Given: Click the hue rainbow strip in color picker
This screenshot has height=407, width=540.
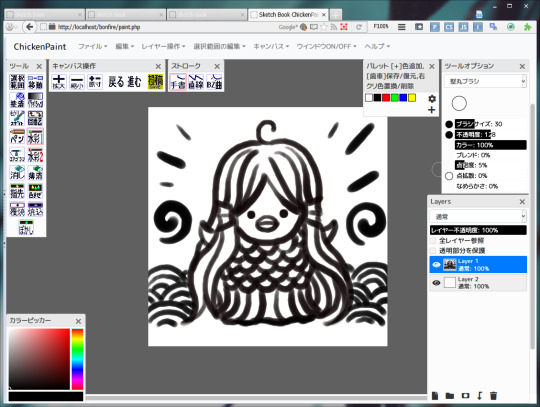Looking at the screenshot, I should pyautogui.click(x=77, y=359).
